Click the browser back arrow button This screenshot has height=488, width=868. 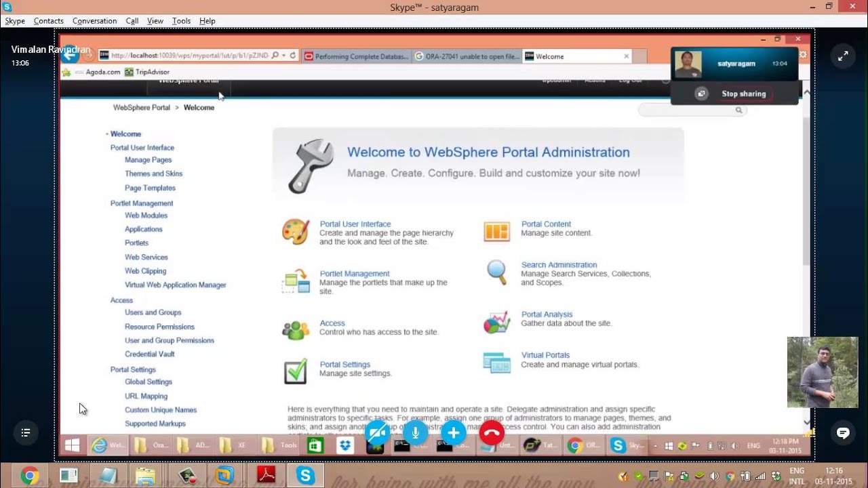click(x=70, y=56)
